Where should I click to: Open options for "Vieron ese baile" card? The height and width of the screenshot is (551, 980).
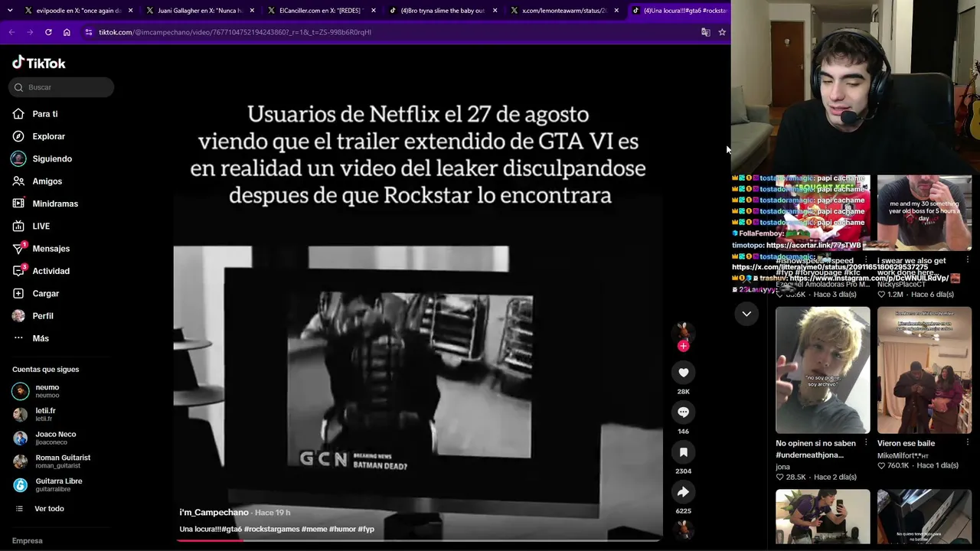pyautogui.click(x=968, y=442)
